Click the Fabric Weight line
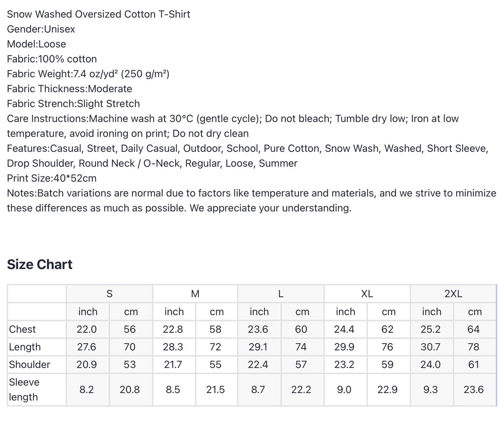The image size is (504, 431). click(x=88, y=74)
